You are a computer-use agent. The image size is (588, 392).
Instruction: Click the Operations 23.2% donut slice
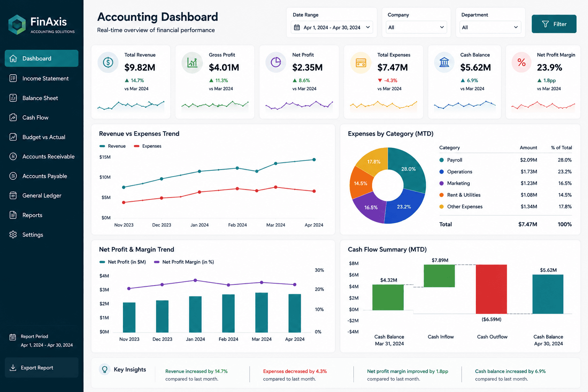405,207
